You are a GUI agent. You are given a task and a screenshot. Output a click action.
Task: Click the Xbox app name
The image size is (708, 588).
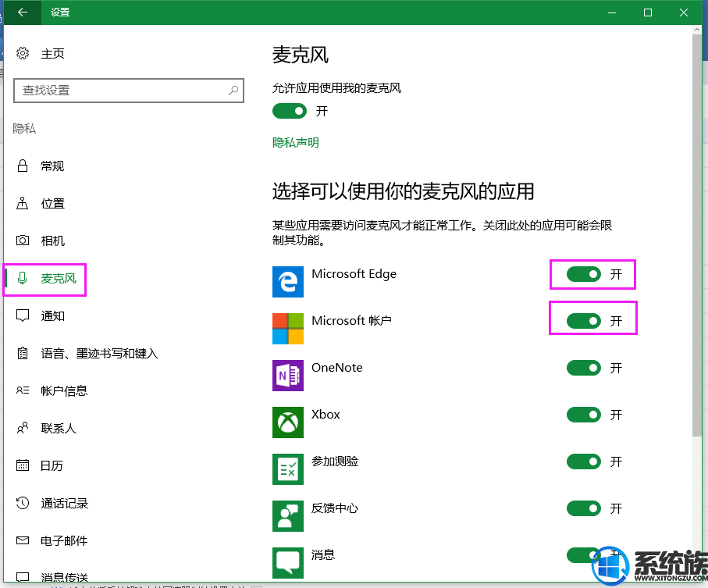(x=326, y=414)
